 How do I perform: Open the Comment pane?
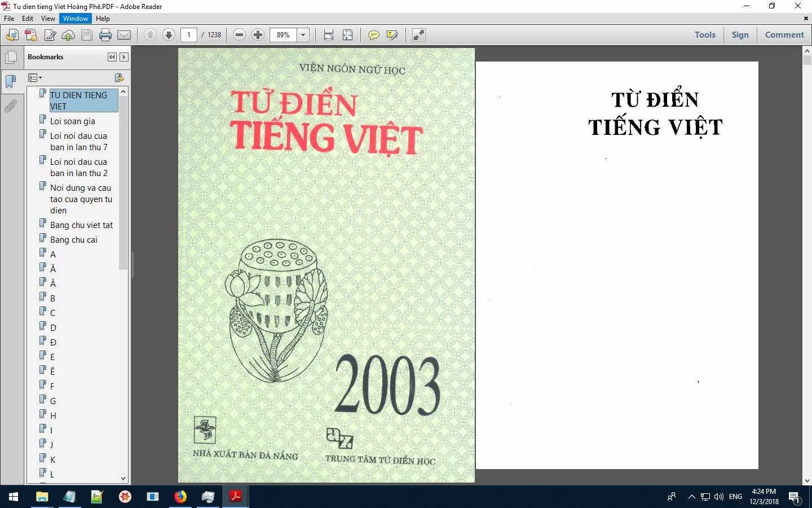coord(784,34)
